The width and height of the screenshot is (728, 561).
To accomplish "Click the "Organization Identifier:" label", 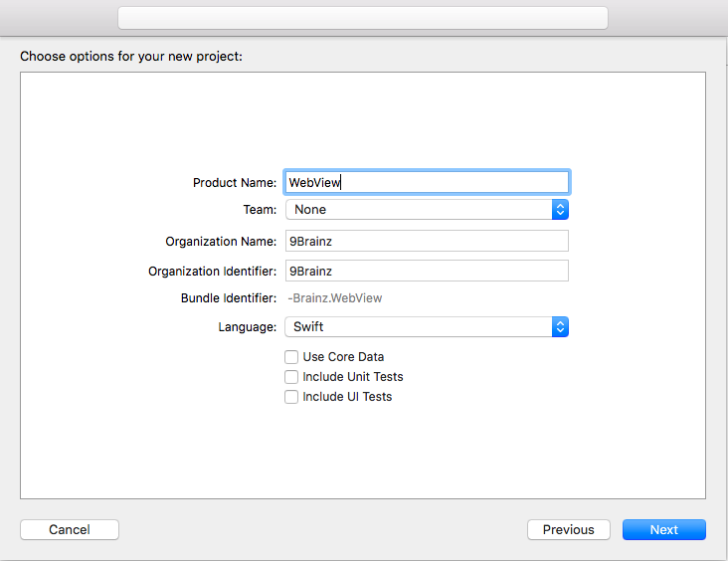I will pyautogui.click(x=212, y=272).
